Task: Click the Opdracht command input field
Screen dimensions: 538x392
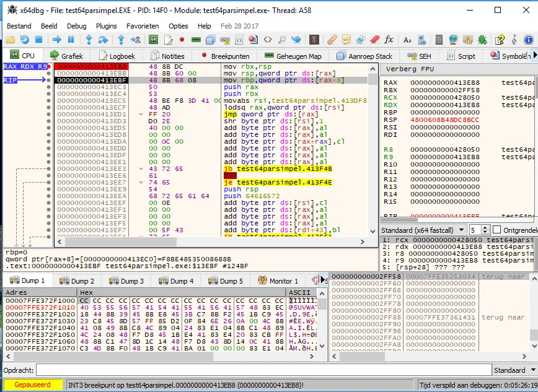Action: tap(260, 370)
